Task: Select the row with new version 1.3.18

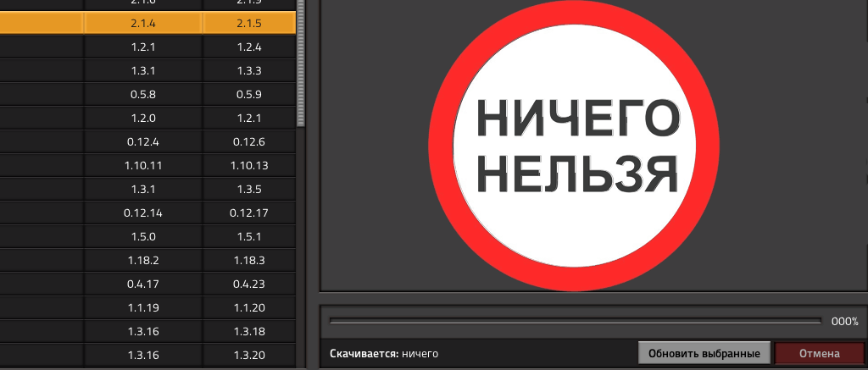Action: click(x=248, y=331)
